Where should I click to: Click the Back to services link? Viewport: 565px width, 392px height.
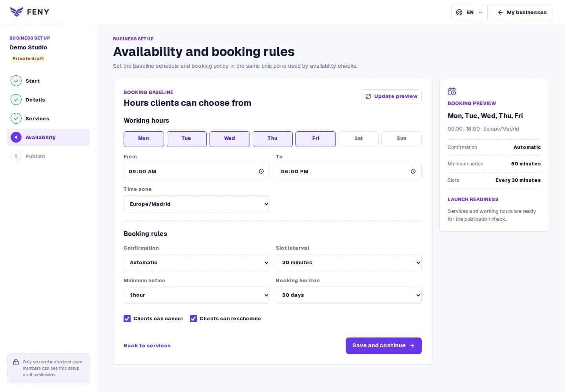pyautogui.click(x=147, y=346)
